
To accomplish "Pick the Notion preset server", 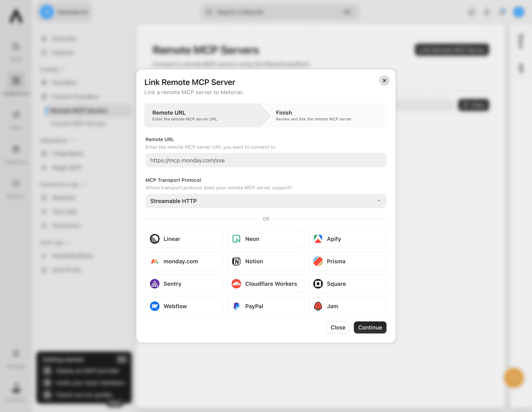I will (266, 261).
